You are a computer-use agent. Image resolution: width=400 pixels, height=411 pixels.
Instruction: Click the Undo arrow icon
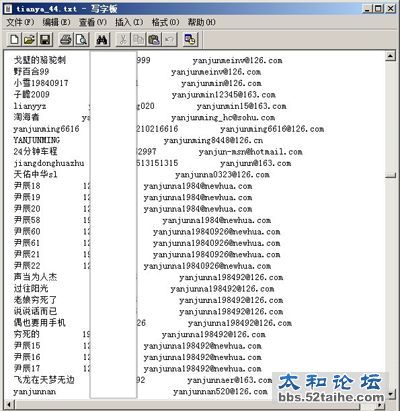point(169,40)
